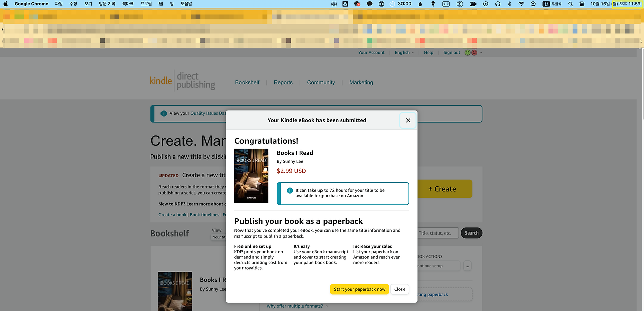This screenshot has width=644, height=311.
Task: Click the Sign out link
Action: [x=452, y=52]
